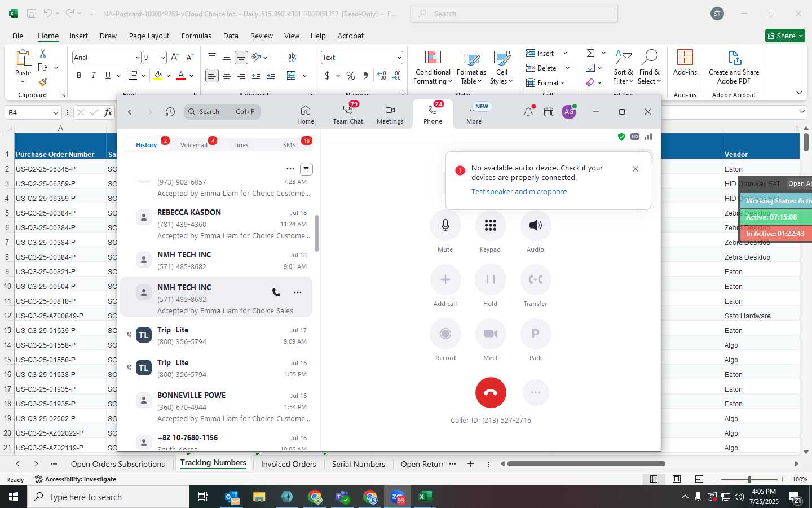812x508 pixels.
Task: Expand the font size dropdown
Action: (163, 58)
